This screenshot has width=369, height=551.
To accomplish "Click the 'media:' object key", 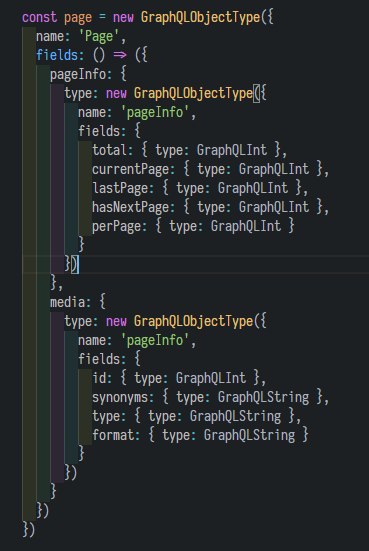I will click(70, 302).
